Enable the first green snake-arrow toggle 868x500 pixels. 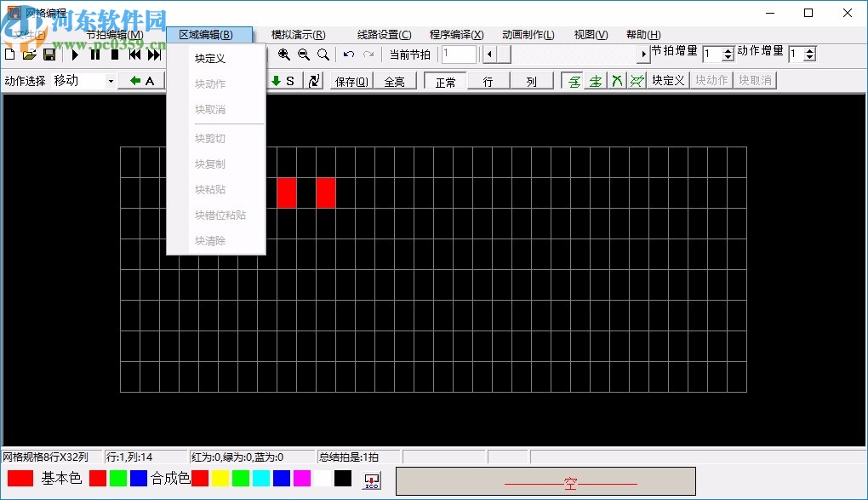574,80
